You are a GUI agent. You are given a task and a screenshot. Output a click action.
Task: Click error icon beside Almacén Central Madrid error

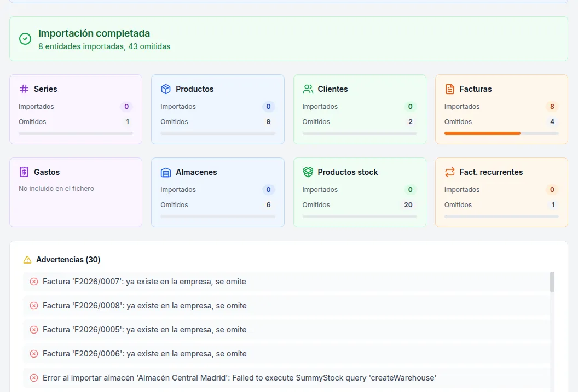(34, 378)
